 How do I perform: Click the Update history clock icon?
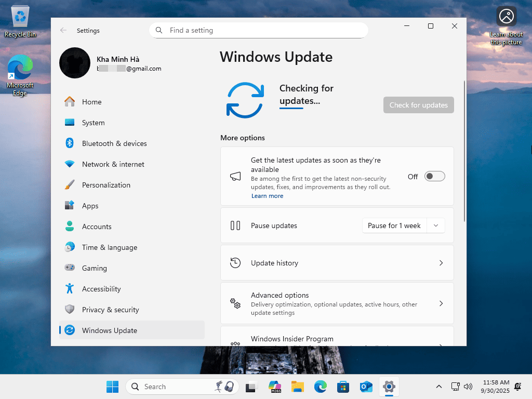point(235,263)
